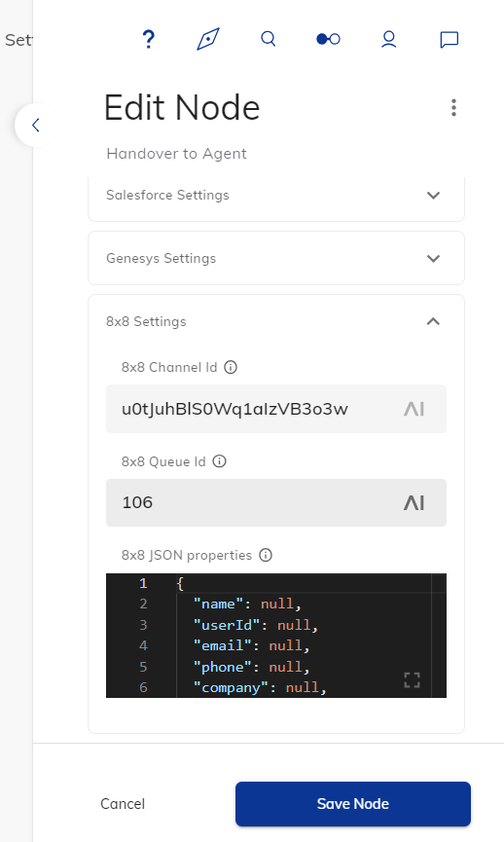The width and height of the screenshot is (504, 842).
Task: Collapse the side panel with left chevron
Action: click(x=35, y=126)
